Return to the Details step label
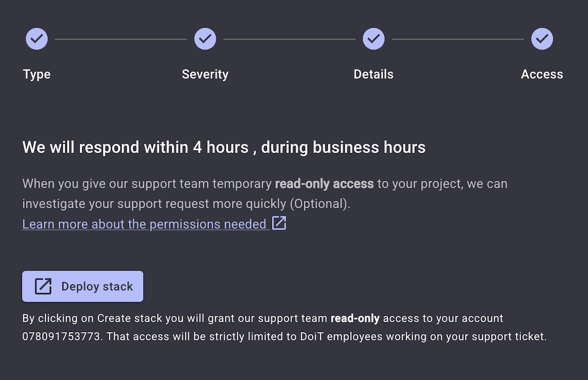The width and height of the screenshot is (588, 380). (x=374, y=74)
